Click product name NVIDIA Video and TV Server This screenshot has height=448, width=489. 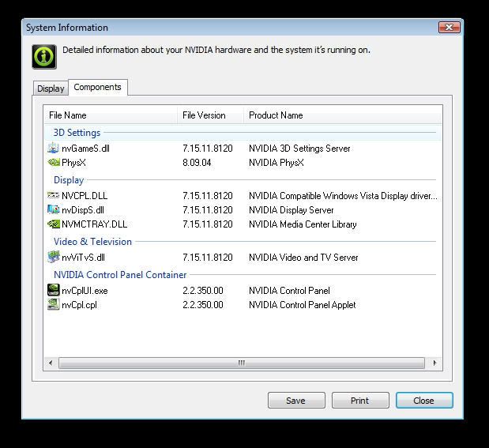[x=303, y=258]
